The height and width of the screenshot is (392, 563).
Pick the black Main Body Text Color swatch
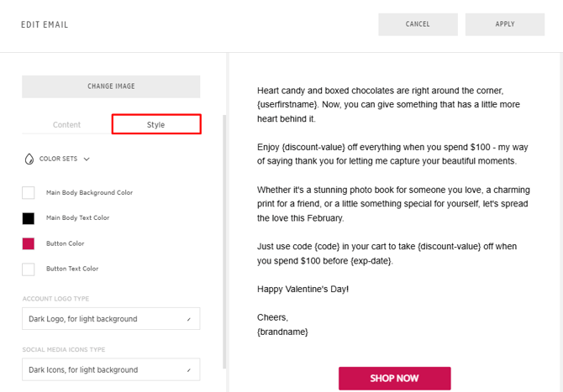[x=29, y=218]
